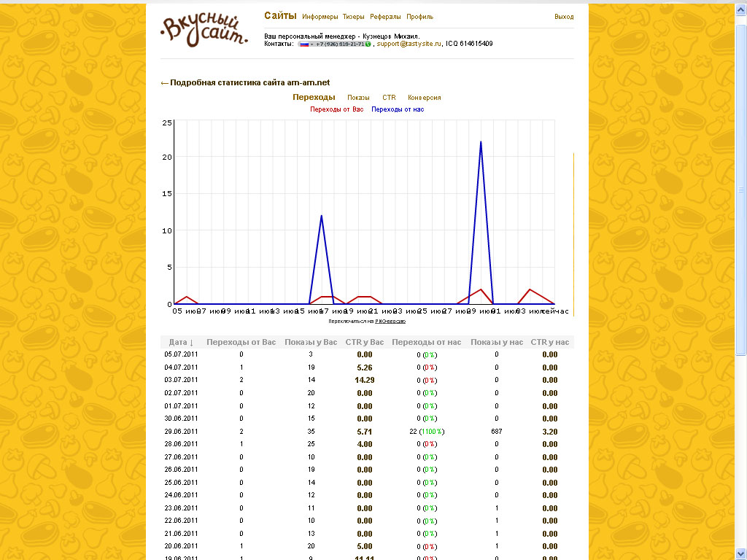Switch chart to the CTR tab

coord(389,98)
